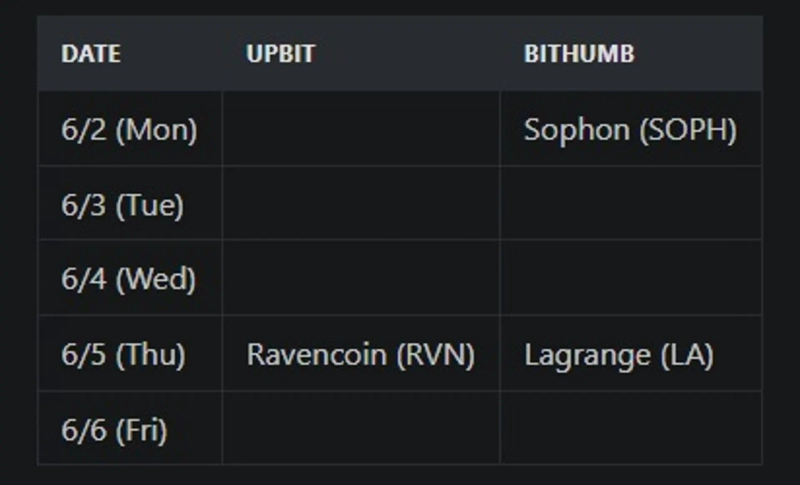Click the DATE column header
The height and width of the screenshot is (485, 800).
coord(91,54)
